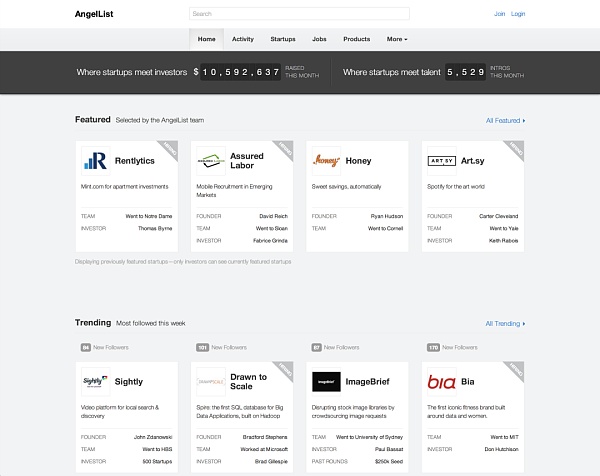This screenshot has width=600, height=476.
Task: Open the Startups tab
Action: point(283,39)
